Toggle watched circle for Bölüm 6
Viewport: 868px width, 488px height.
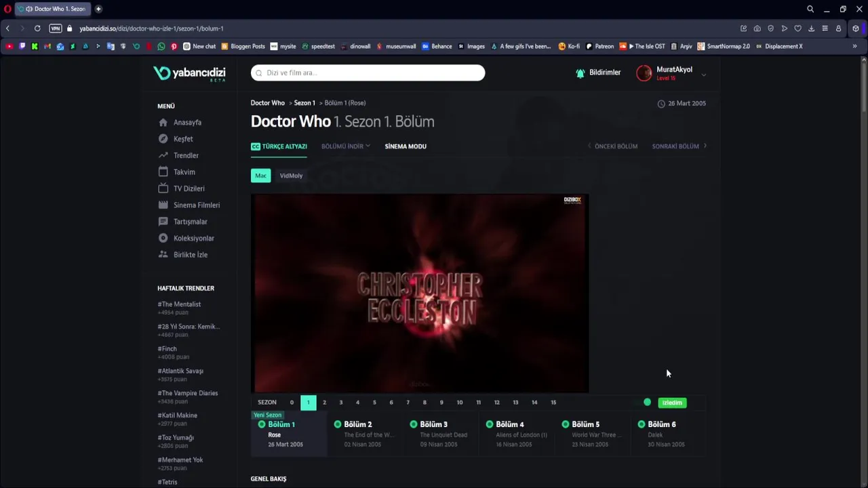click(x=642, y=424)
